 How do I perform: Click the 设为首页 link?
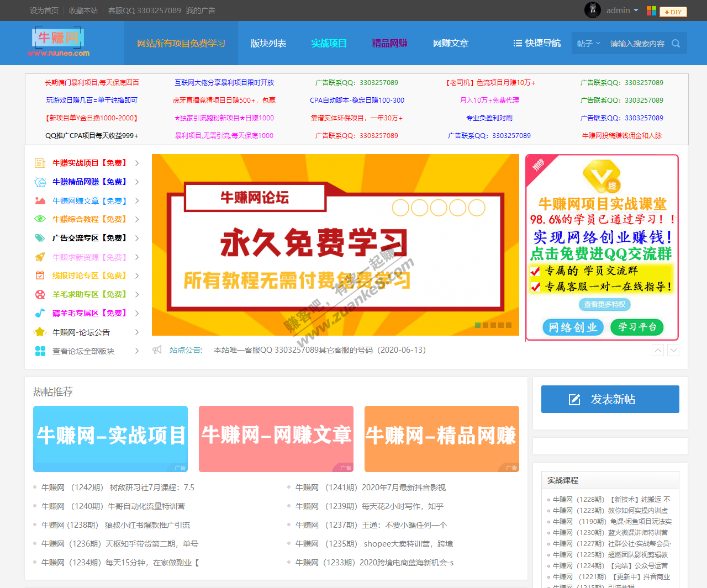(x=44, y=10)
